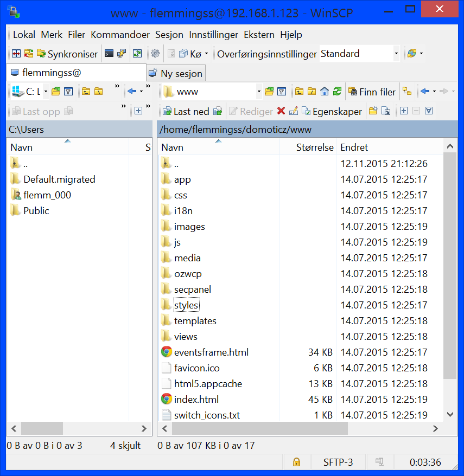Select the index.html file
Viewport: 464px width, 476px height.
tap(196, 400)
